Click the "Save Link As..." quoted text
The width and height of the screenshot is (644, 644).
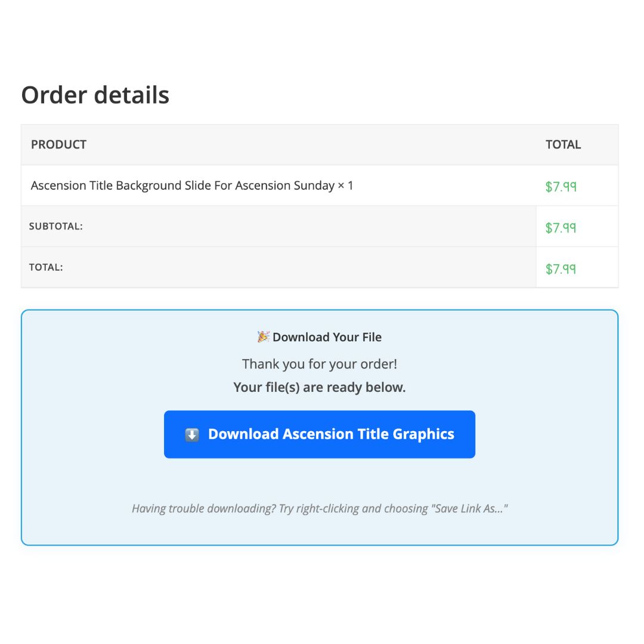coord(468,509)
